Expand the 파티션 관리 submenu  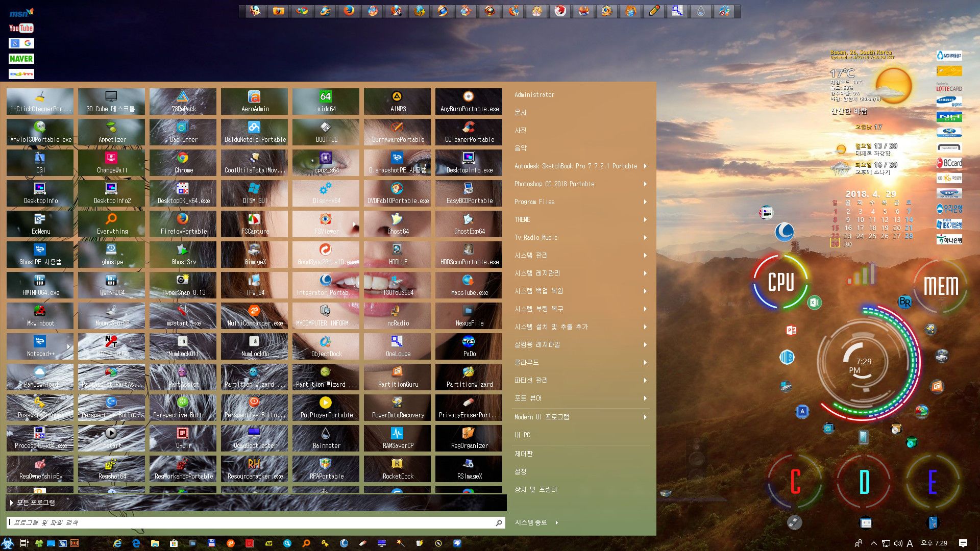(x=581, y=380)
